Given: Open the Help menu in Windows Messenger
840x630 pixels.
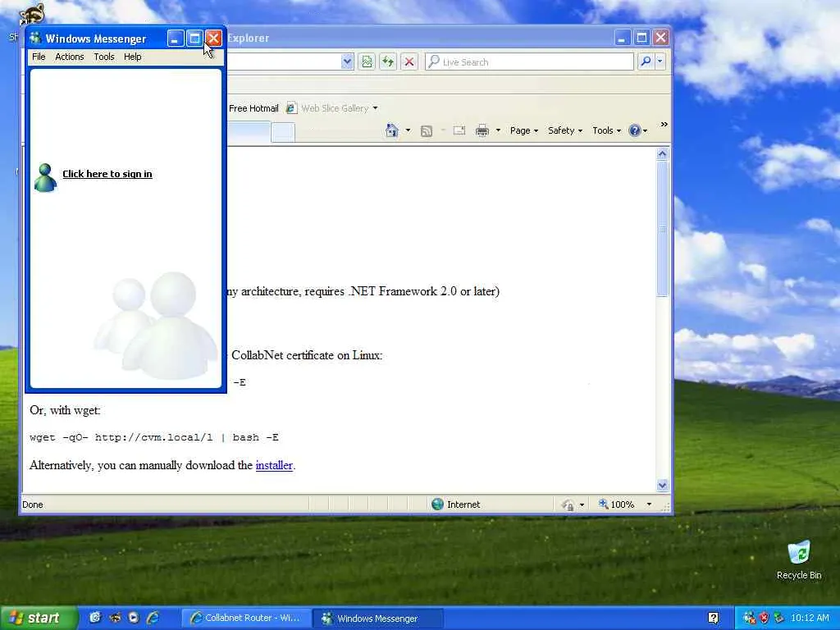Looking at the screenshot, I should tap(132, 57).
